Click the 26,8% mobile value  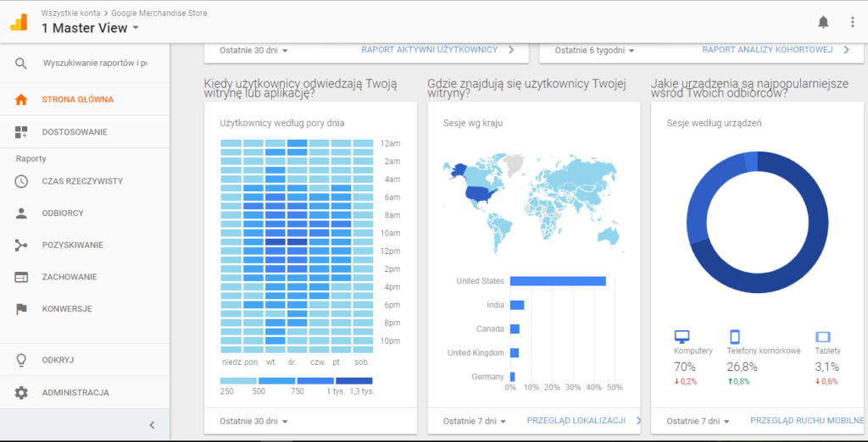click(742, 367)
